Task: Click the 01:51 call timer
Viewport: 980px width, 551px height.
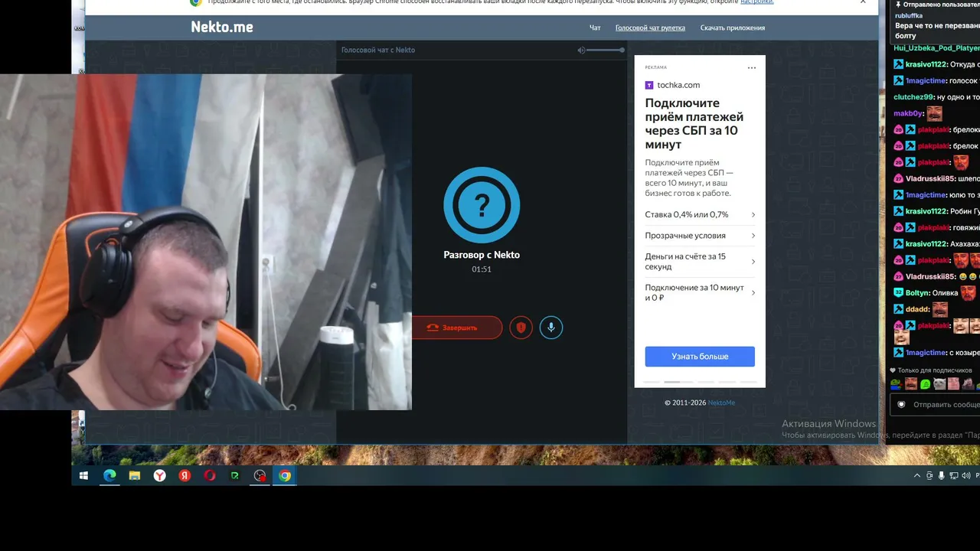Action: [x=482, y=269]
